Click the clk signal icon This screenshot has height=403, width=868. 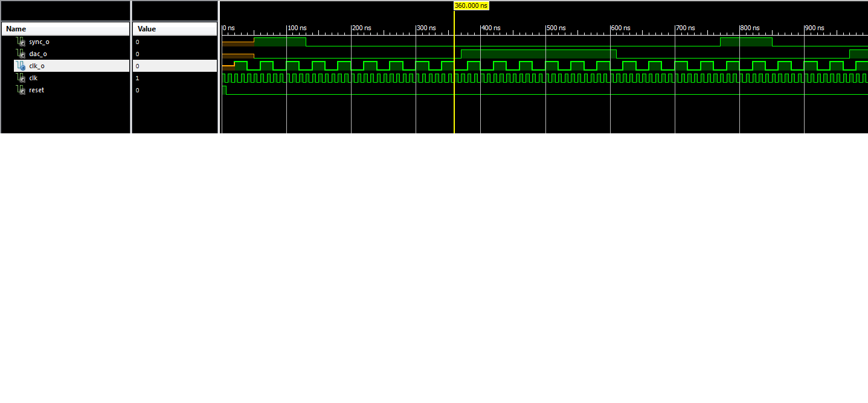tap(21, 78)
